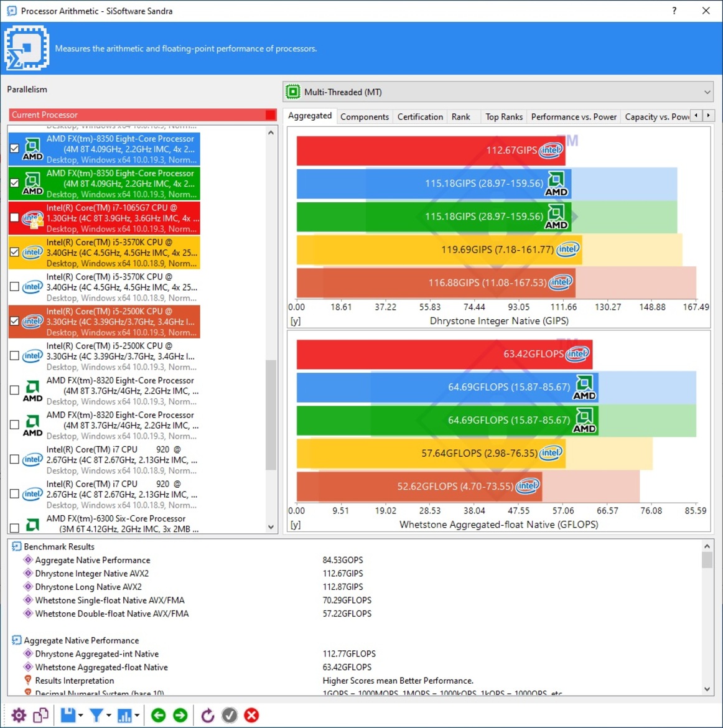Open the Capacity vs. Power tab
This screenshot has height=728, width=723.
point(656,117)
